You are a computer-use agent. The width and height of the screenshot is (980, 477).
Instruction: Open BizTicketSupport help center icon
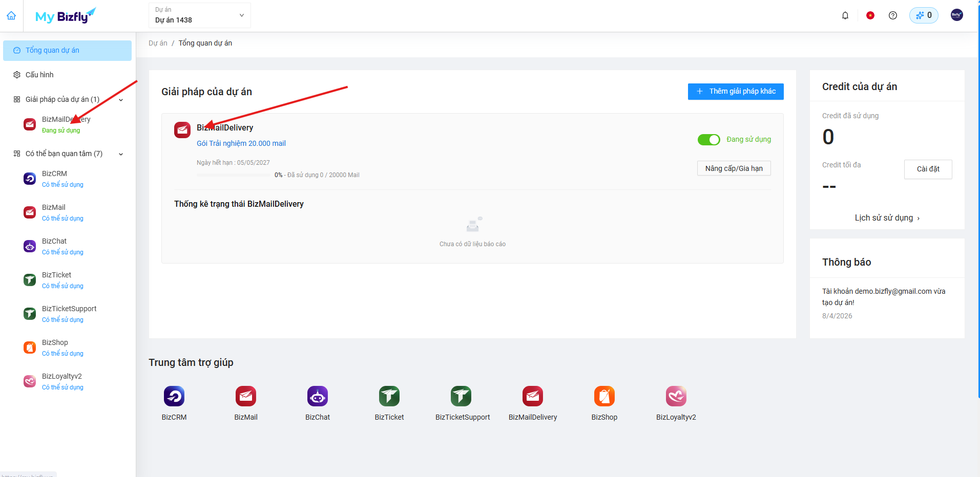(x=461, y=396)
